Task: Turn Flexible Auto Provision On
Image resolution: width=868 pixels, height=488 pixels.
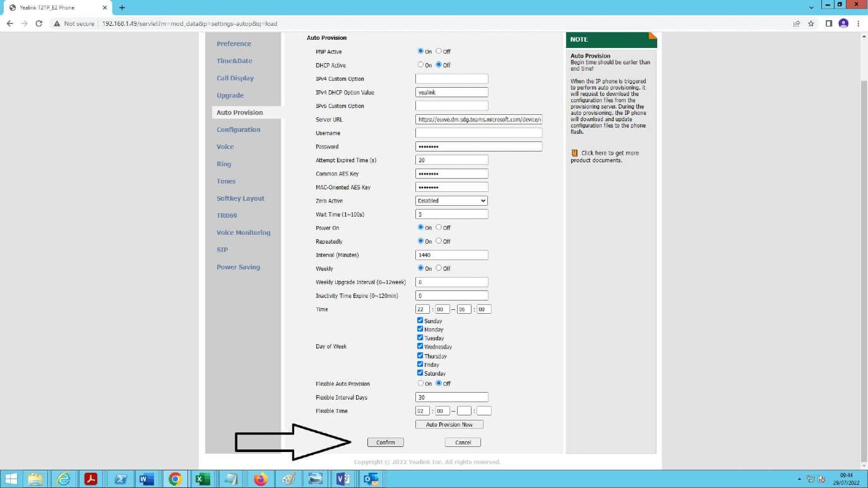Action: [420, 383]
